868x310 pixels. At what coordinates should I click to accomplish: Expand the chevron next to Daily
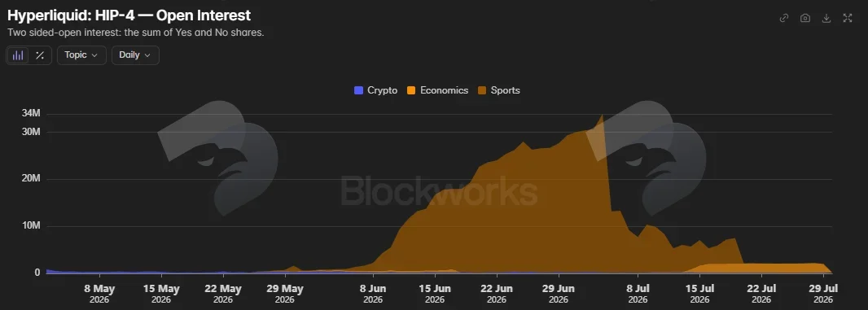147,55
